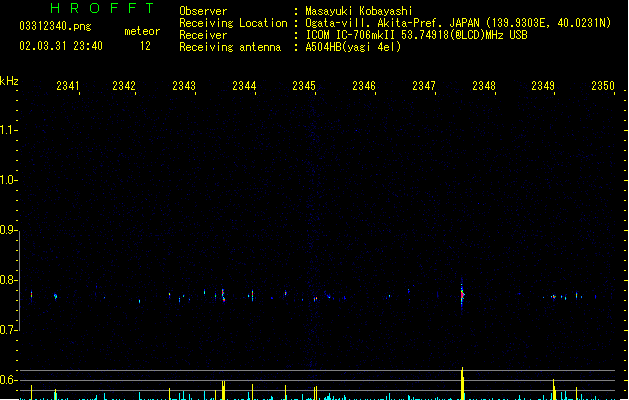Click the 0.6 kHz frequency tick label
629x400 pixels.
pyautogui.click(x=7, y=380)
